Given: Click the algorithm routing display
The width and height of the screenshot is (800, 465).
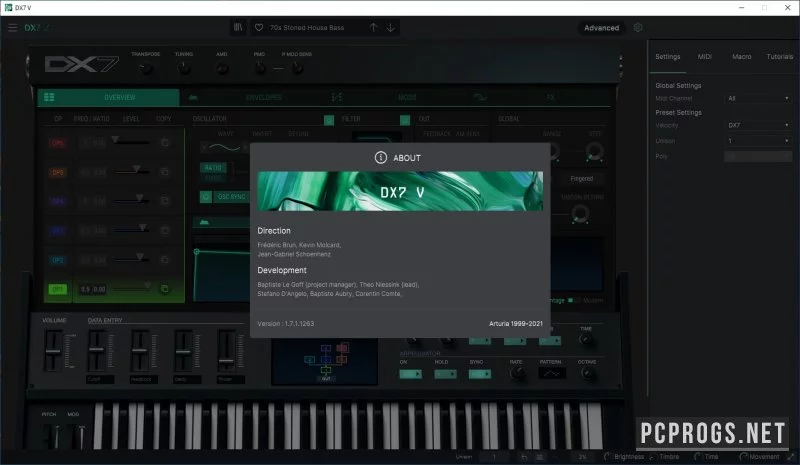Looking at the screenshot, I should [x=325, y=361].
